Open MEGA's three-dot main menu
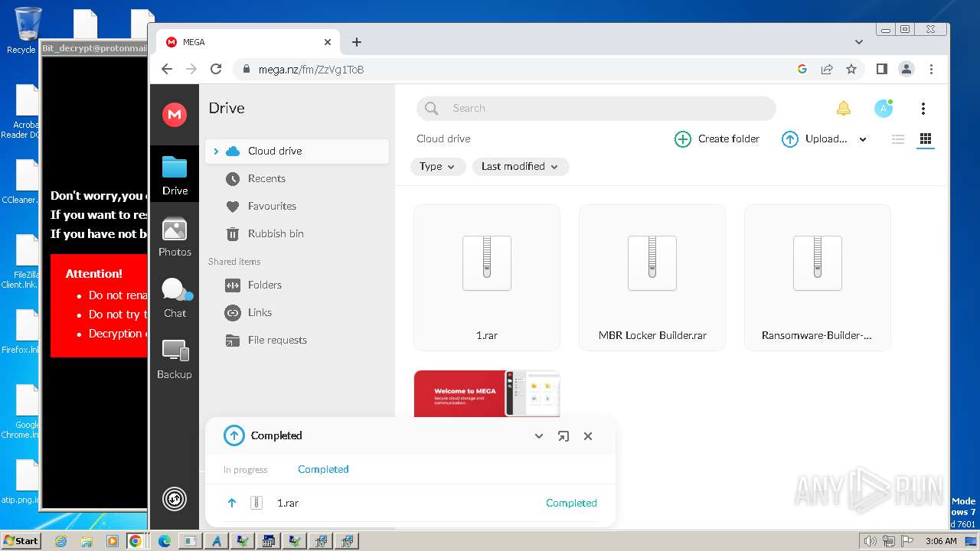The image size is (980, 551). click(x=923, y=108)
